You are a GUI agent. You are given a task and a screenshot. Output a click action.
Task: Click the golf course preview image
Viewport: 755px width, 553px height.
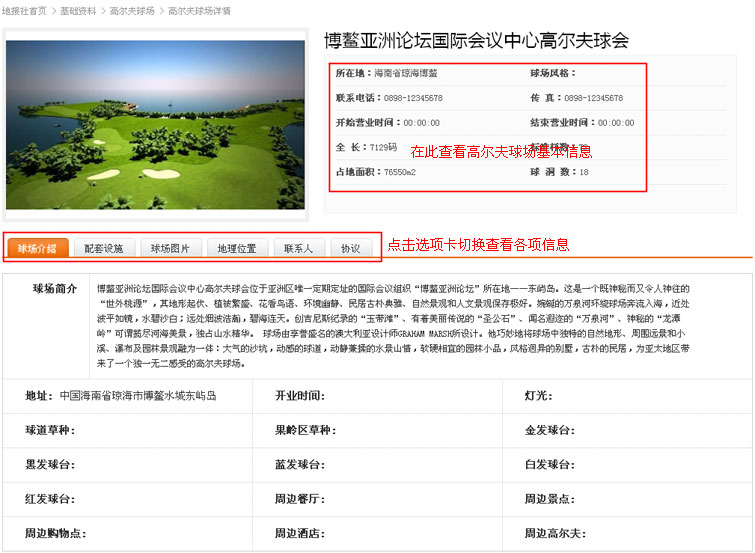click(155, 125)
